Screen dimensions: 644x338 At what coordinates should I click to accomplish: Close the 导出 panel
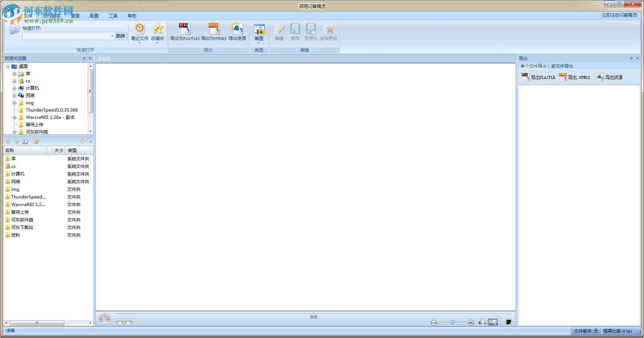pos(637,58)
